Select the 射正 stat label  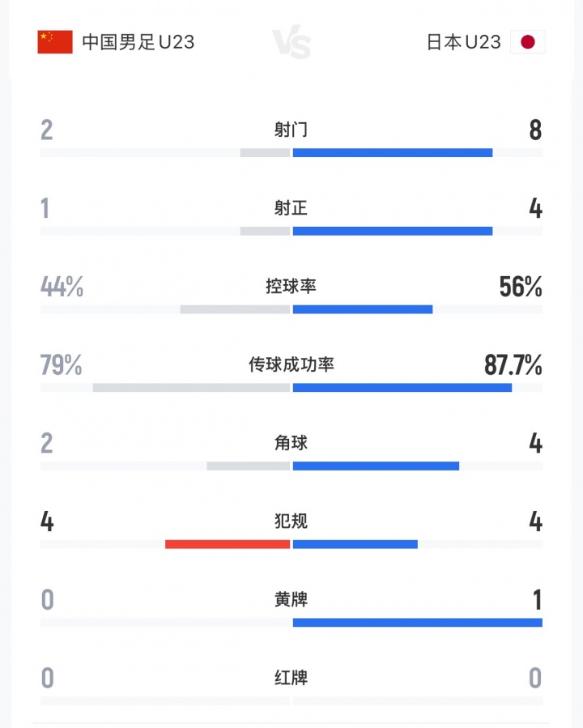pos(291,208)
